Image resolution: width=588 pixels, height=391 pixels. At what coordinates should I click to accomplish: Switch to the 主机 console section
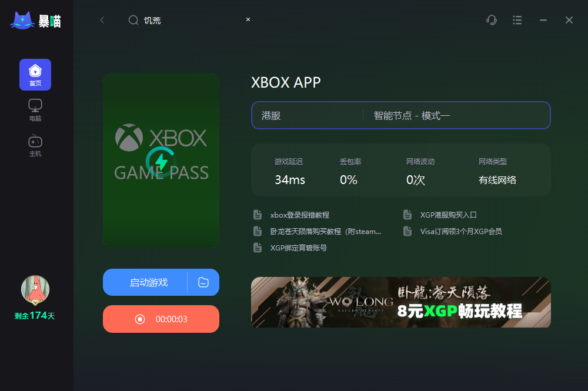35,145
